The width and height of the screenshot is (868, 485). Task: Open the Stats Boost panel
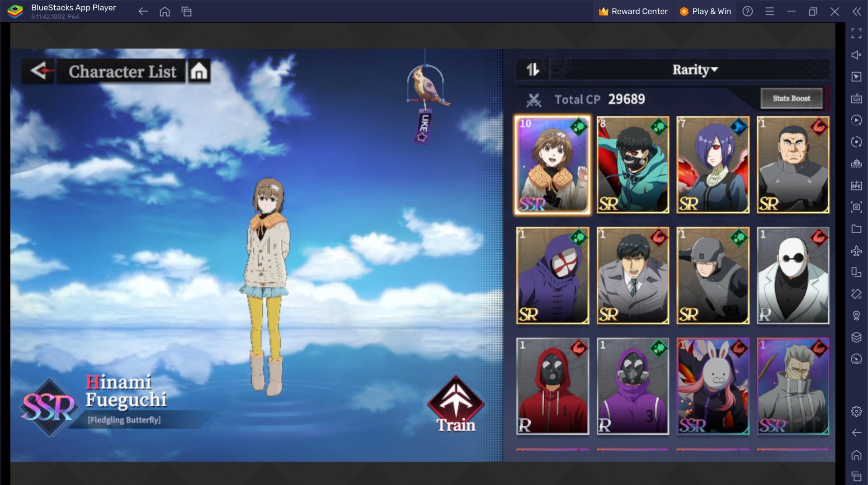tap(791, 98)
